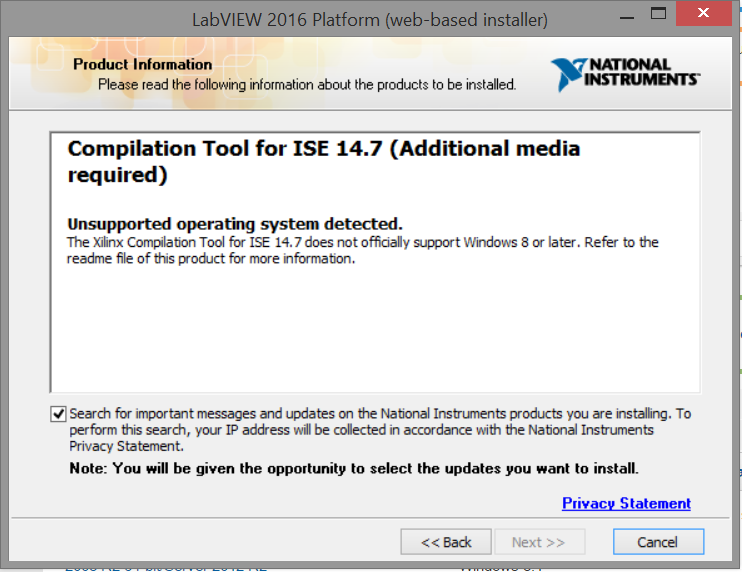Open the Privacy Statement link
Image resolution: width=742 pixels, height=572 pixels.
(626, 503)
